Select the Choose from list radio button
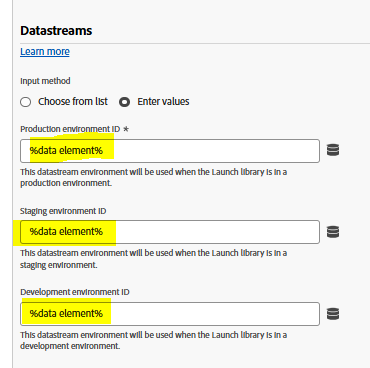 pyautogui.click(x=26, y=102)
